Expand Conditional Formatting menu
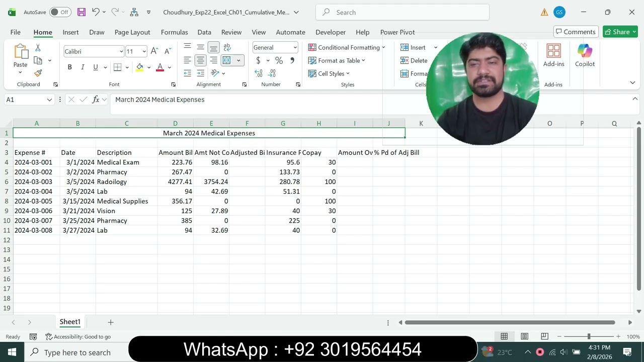The height and width of the screenshot is (362, 644). 347,47
